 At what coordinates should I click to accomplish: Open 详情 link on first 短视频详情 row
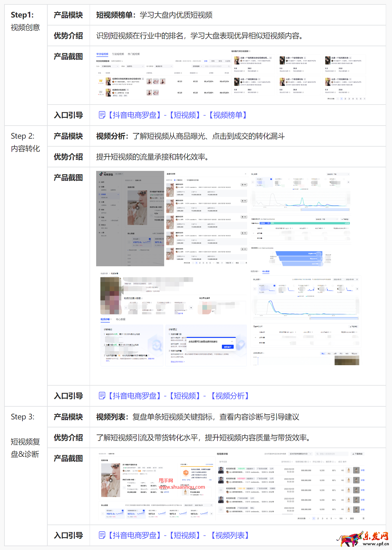pos(362,470)
